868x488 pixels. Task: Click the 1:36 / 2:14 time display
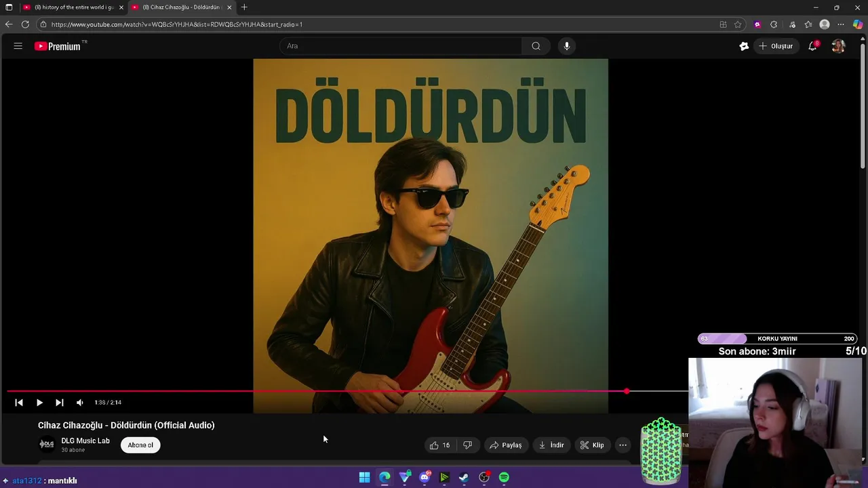click(108, 403)
